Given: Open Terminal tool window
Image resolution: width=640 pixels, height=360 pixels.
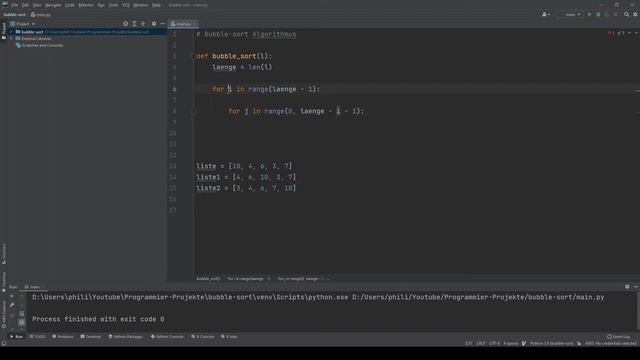Looking at the screenshot, I should pos(91,337).
